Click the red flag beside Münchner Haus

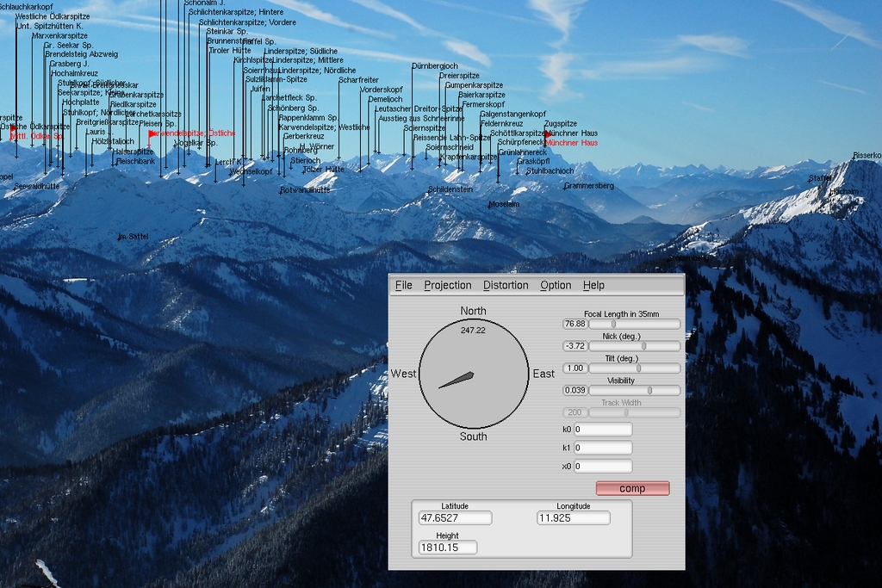tap(548, 134)
